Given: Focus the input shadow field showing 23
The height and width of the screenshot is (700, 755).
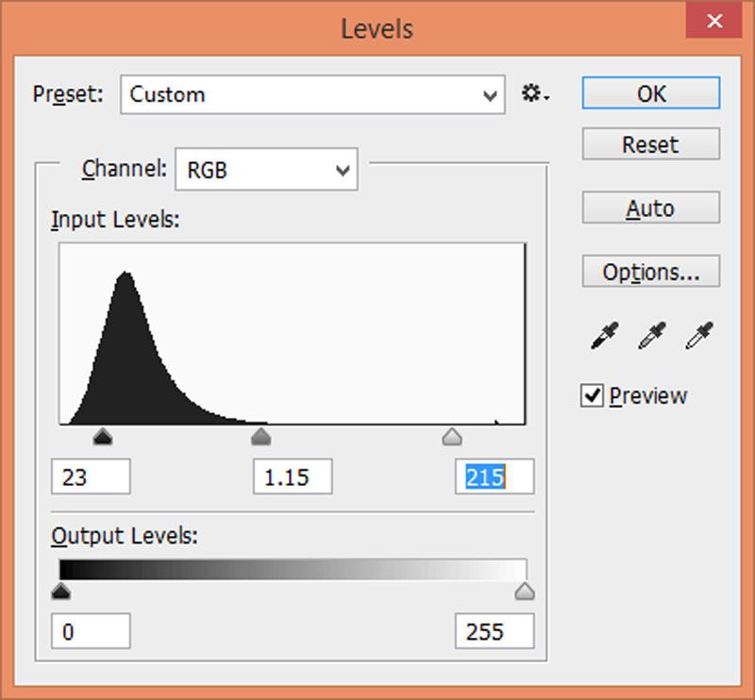Looking at the screenshot, I should coord(92,477).
